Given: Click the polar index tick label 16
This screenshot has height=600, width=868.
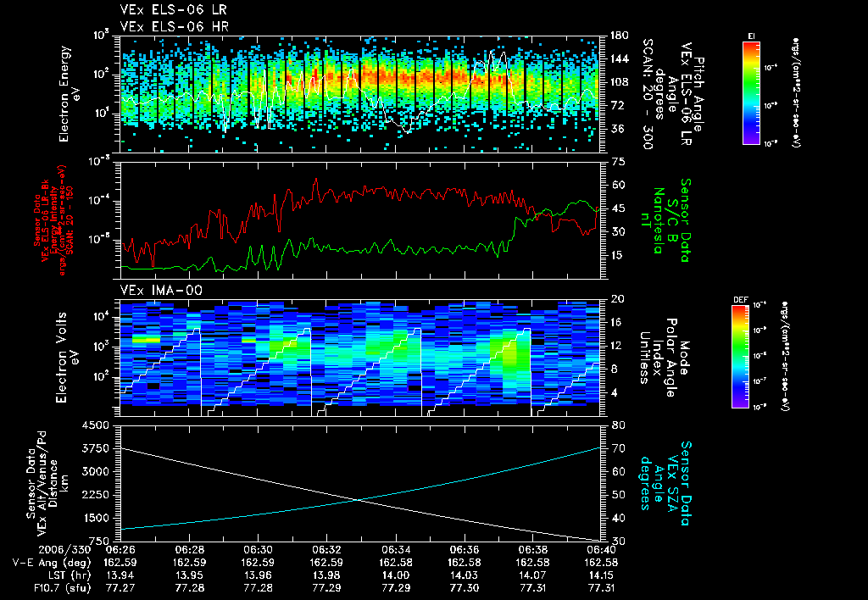Looking at the screenshot, I should tap(618, 322).
